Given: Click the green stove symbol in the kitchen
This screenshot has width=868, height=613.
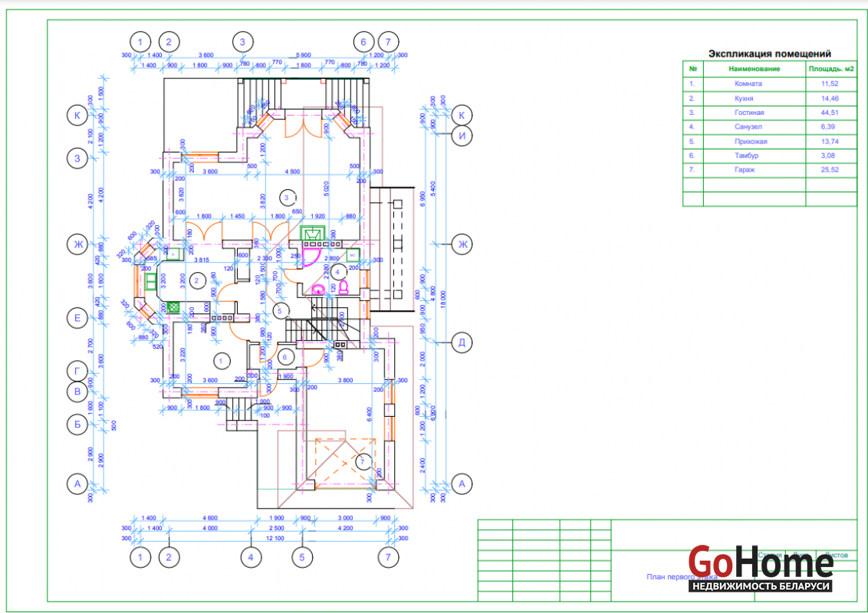Looking at the screenshot, I should coord(173,306).
